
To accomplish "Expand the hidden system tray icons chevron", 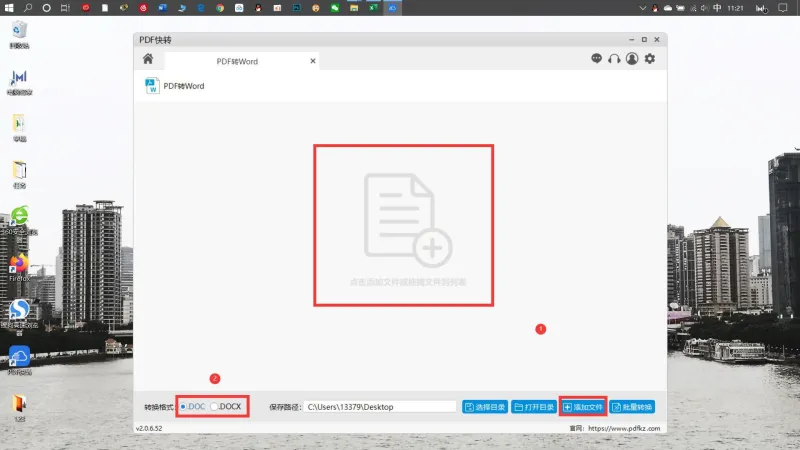I will 642,8.
